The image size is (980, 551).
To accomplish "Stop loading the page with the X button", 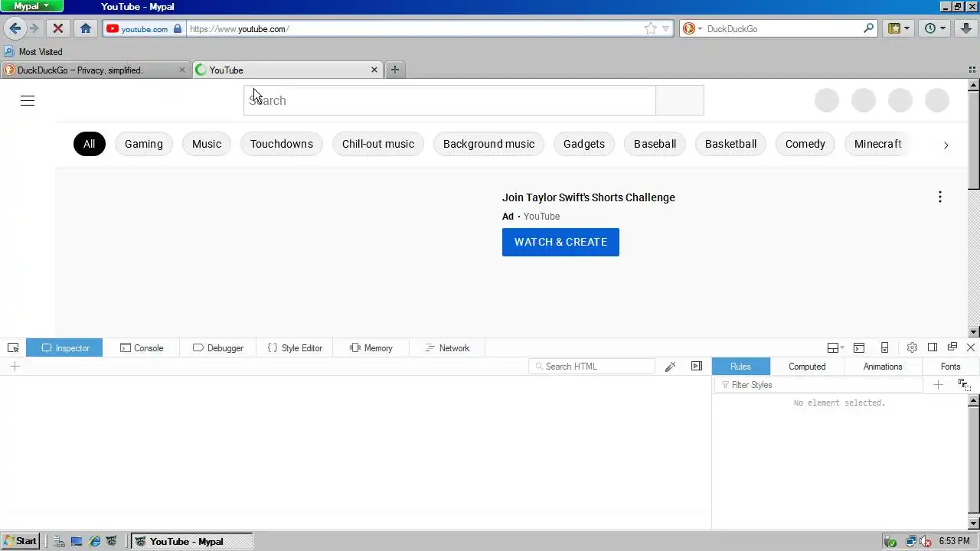I will tap(57, 28).
